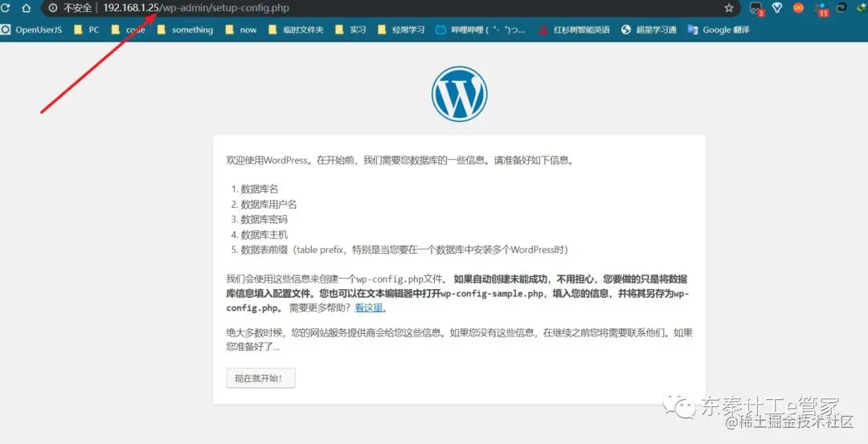Screen dimensions: 868x444
Task: Click the 数据库密码 list item text
Action: [264, 219]
